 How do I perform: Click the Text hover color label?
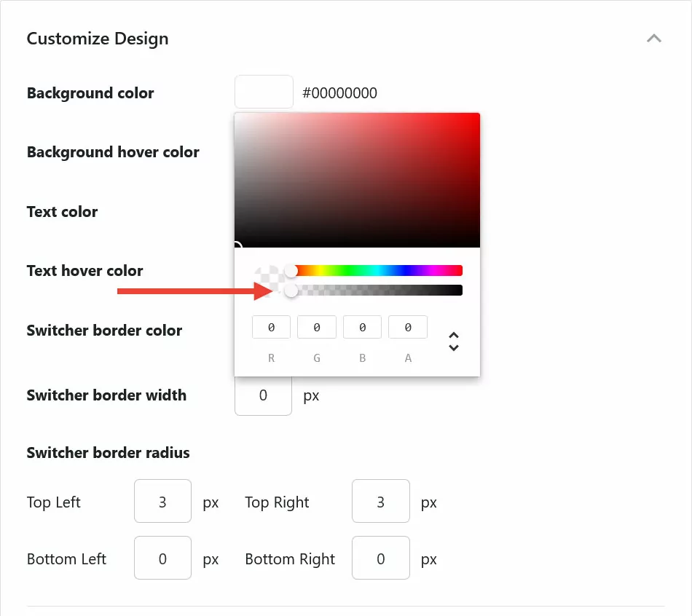click(x=84, y=270)
